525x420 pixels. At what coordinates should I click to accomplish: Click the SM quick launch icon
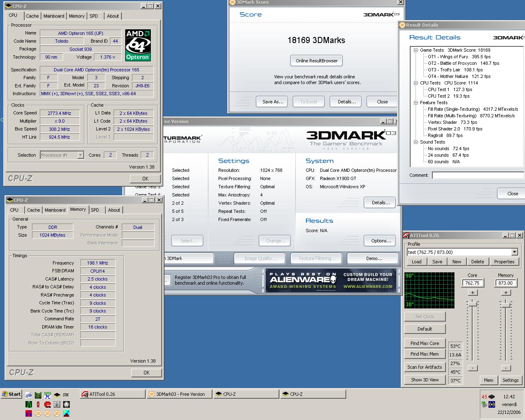[x=66, y=395]
